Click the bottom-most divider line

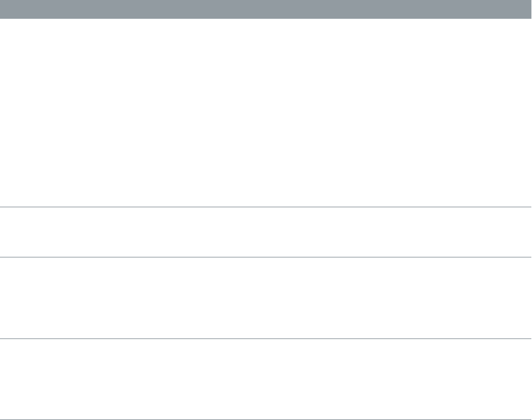click(x=266, y=419)
